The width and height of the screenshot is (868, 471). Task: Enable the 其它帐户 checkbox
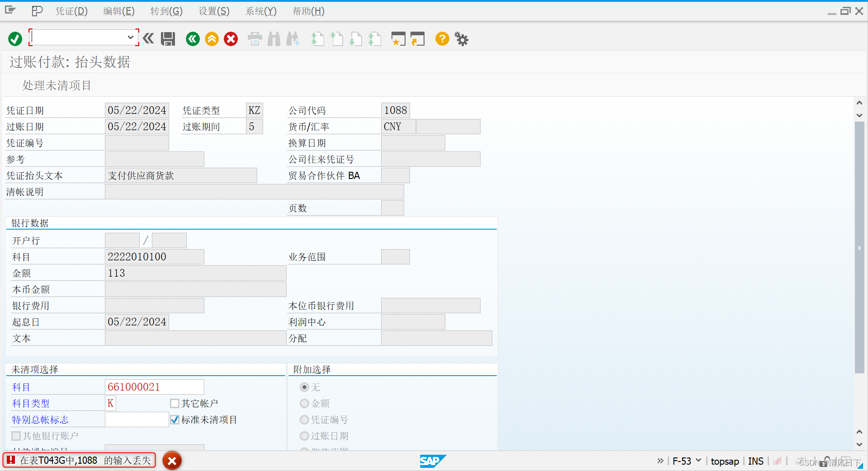click(x=174, y=403)
